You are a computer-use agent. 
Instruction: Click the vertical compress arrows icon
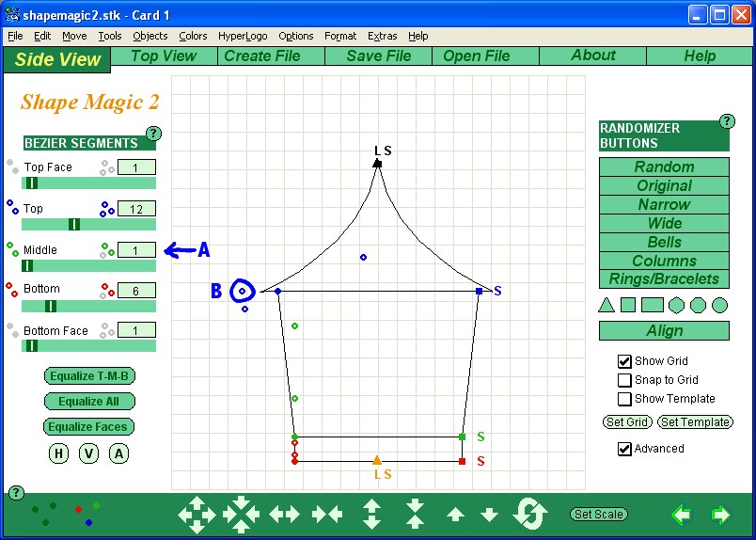pyautogui.click(x=415, y=515)
